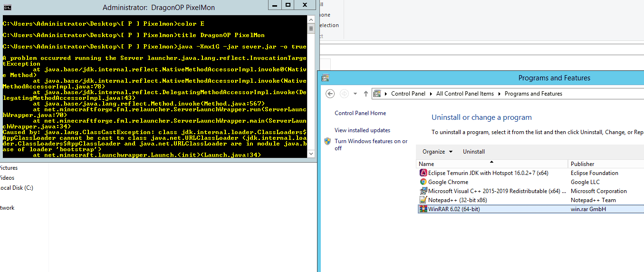Image resolution: width=644 pixels, height=272 pixels.
Task: Click the Control Panel icon in address bar
Action: 378,94
